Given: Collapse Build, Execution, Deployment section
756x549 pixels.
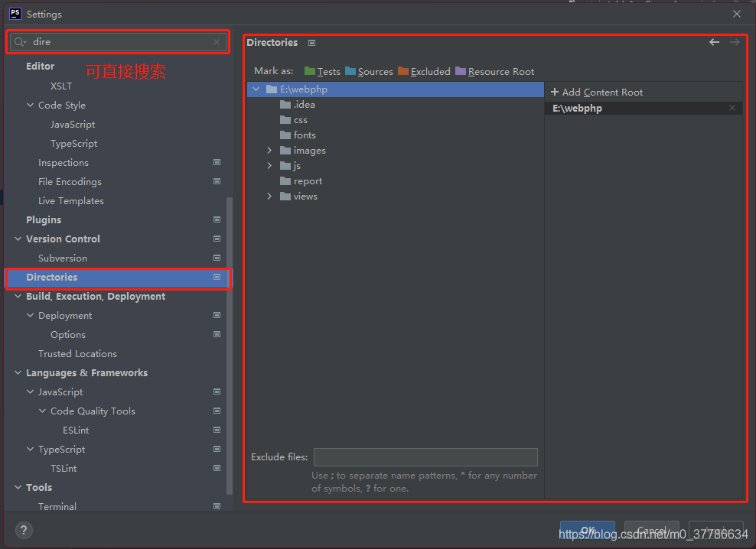Looking at the screenshot, I should [18, 297].
